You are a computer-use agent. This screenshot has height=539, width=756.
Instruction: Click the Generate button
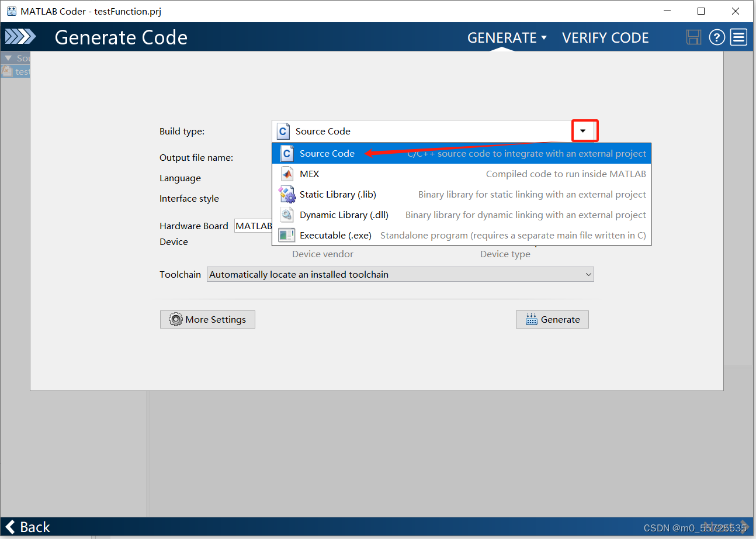tap(552, 319)
